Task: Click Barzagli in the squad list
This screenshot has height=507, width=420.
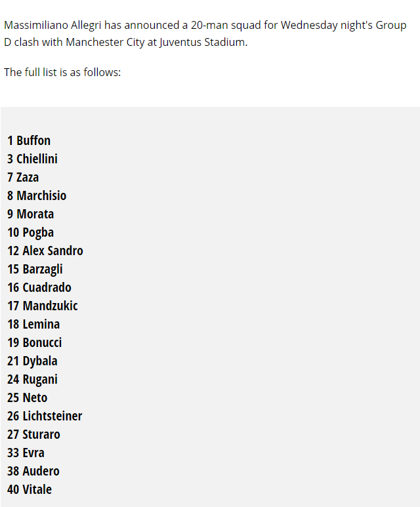Action: coord(42,269)
